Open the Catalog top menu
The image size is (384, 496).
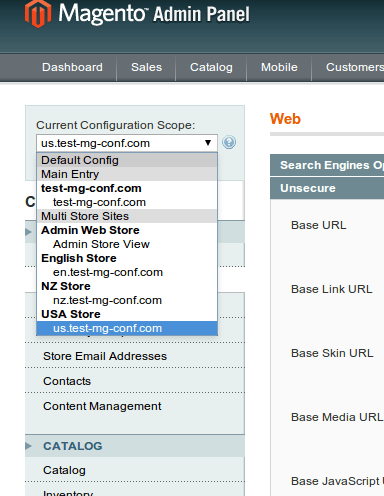tap(211, 67)
